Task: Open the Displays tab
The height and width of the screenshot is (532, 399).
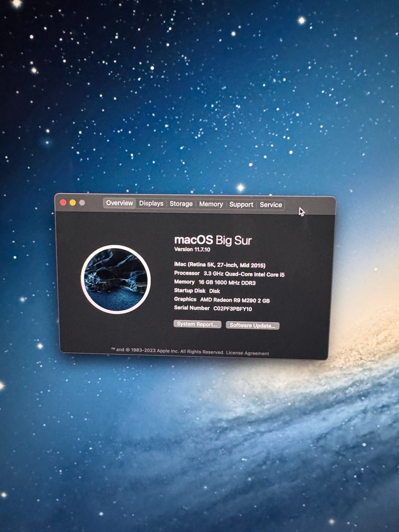Action: pyautogui.click(x=151, y=203)
